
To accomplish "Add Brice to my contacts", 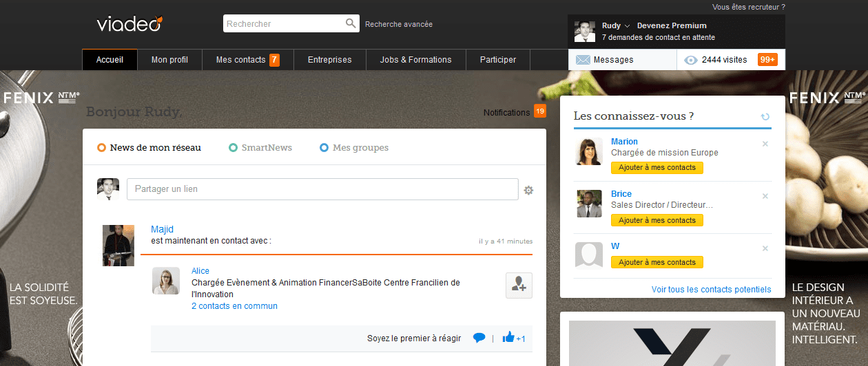I will 657,220.
